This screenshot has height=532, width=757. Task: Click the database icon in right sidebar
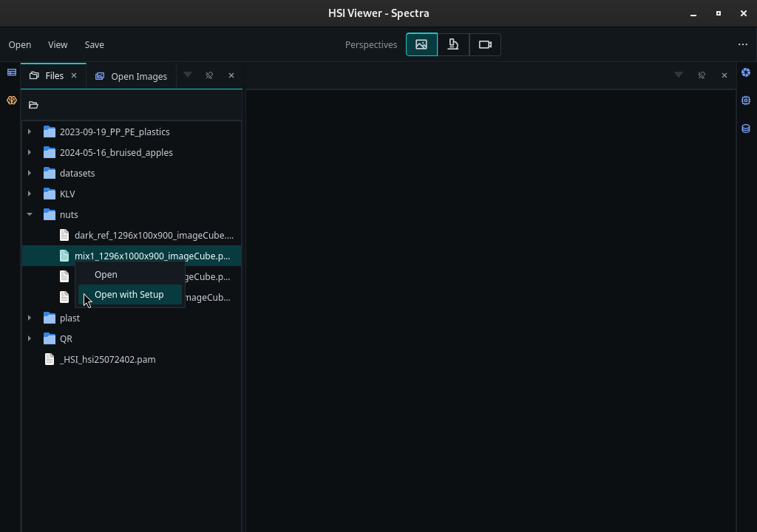click(746, 129)
